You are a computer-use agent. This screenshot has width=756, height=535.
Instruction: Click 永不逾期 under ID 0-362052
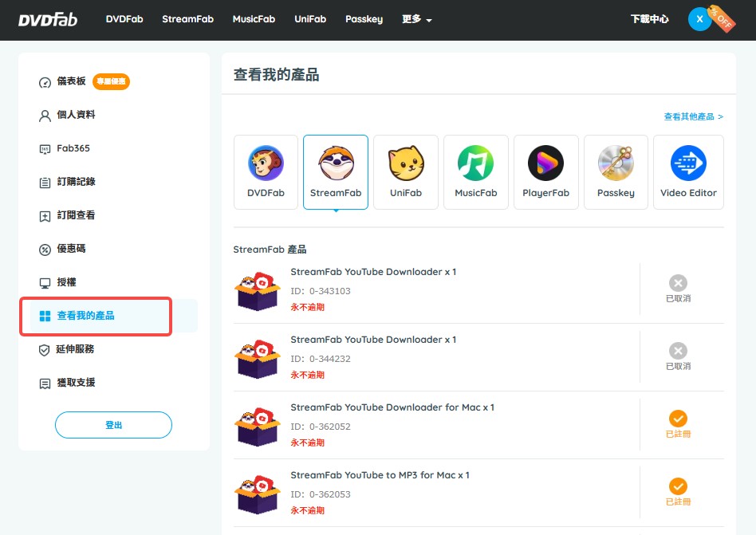point(308,443)
